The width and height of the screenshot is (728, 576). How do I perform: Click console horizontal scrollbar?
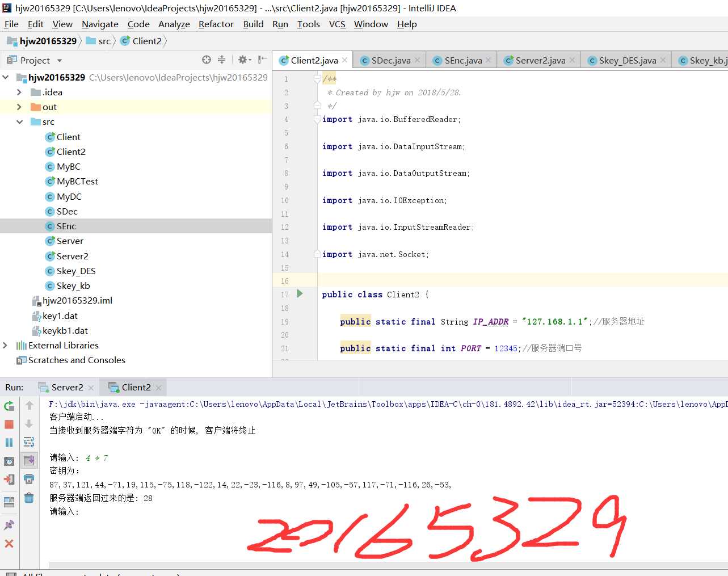(388, 565)
